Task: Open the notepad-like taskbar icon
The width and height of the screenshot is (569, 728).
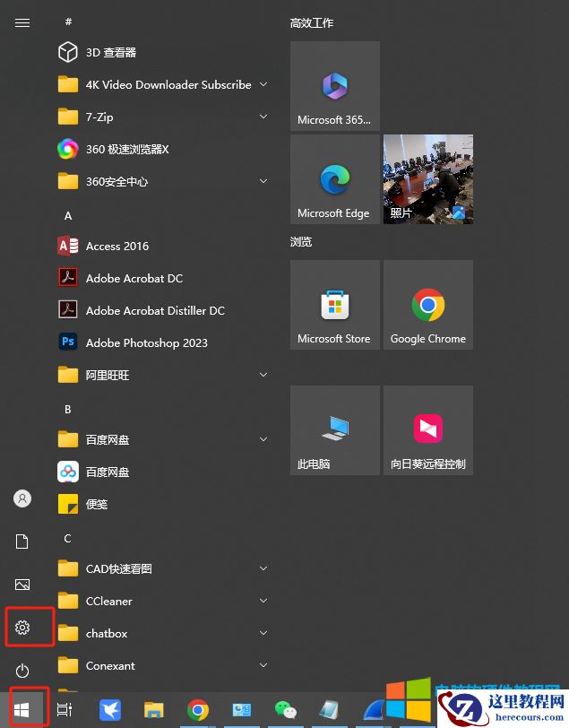Action: 329,710
